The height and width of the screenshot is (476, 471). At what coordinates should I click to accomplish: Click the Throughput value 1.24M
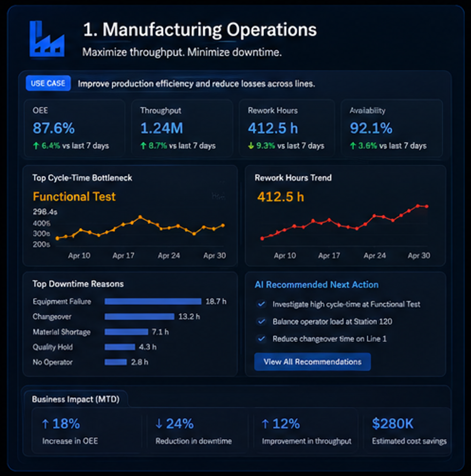[x=162, y=128]
